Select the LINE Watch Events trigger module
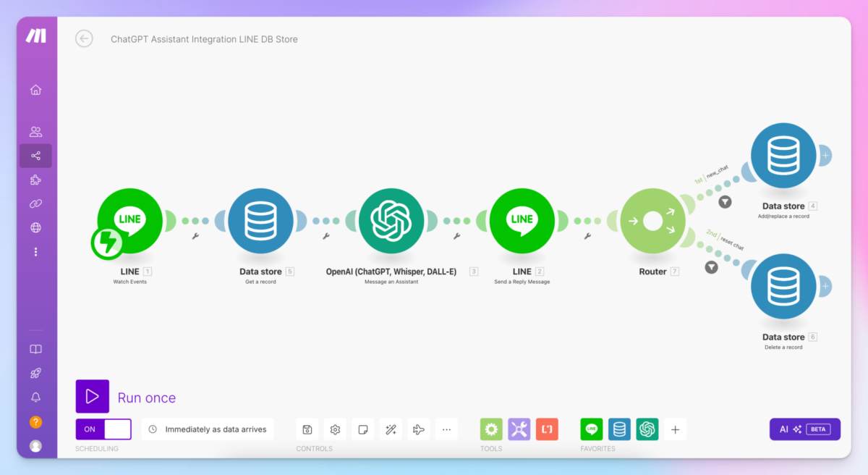Image resolution: width=868 pixels, height=475 pixels. (130, 221)
